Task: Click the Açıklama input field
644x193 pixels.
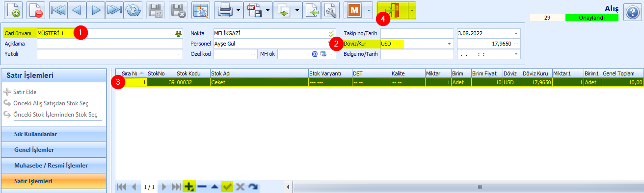Action: (109, 44)
